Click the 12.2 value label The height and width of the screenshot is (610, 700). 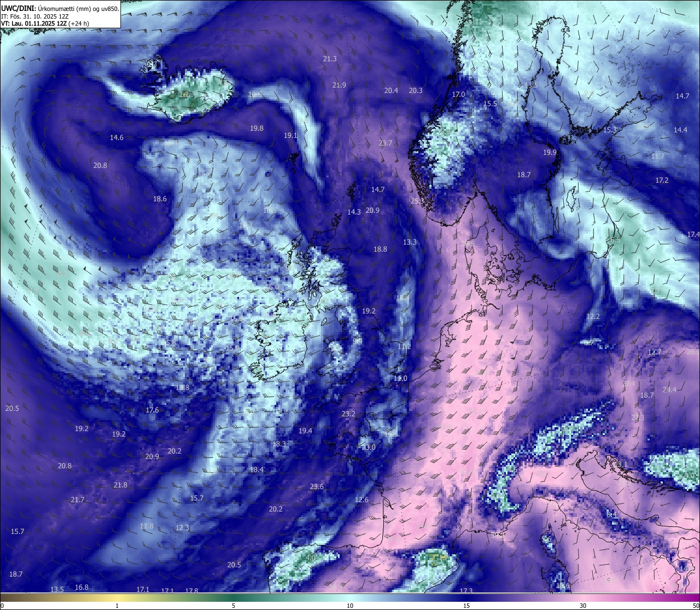tap(593, 316)
